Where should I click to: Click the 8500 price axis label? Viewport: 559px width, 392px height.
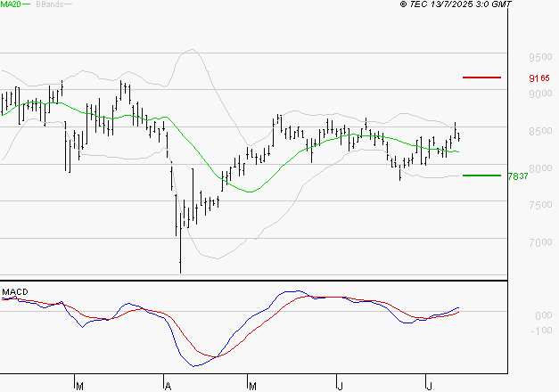(x=538, y=132)
